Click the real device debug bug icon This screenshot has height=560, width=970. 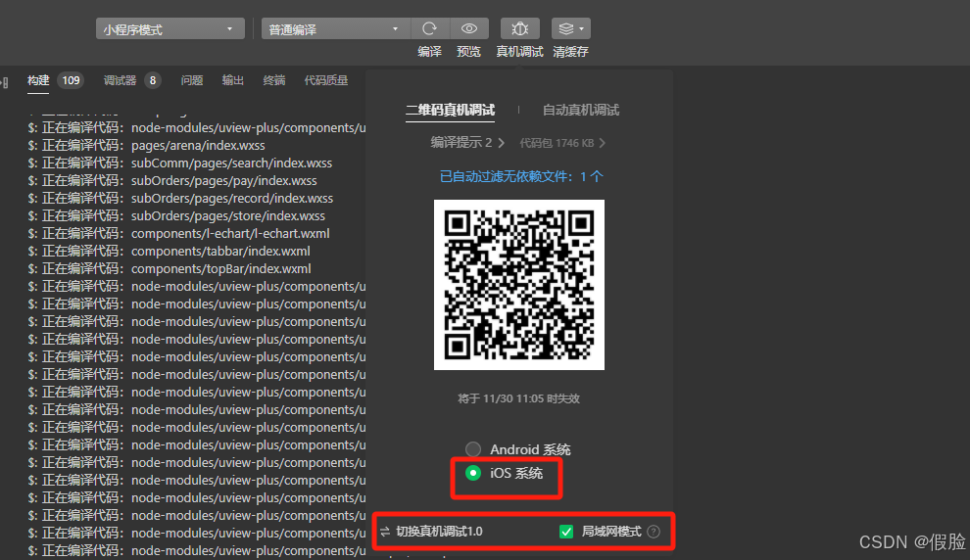(519, 28)
